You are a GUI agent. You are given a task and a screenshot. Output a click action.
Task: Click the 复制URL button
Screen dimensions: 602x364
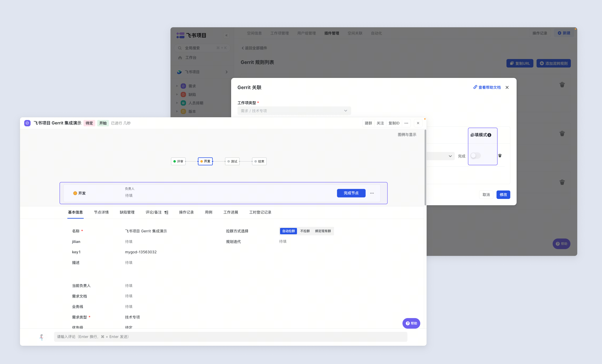(x=520, y=63)
